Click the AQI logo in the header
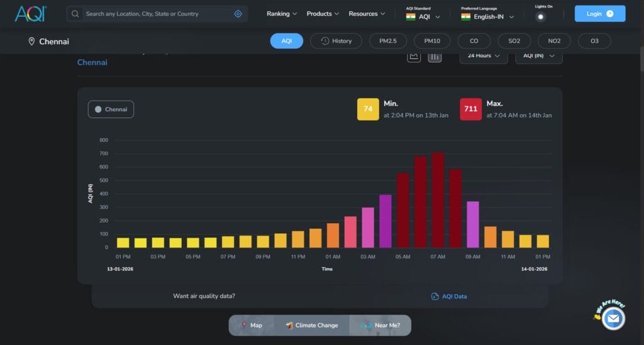644x345 pixels. [30, 13]
